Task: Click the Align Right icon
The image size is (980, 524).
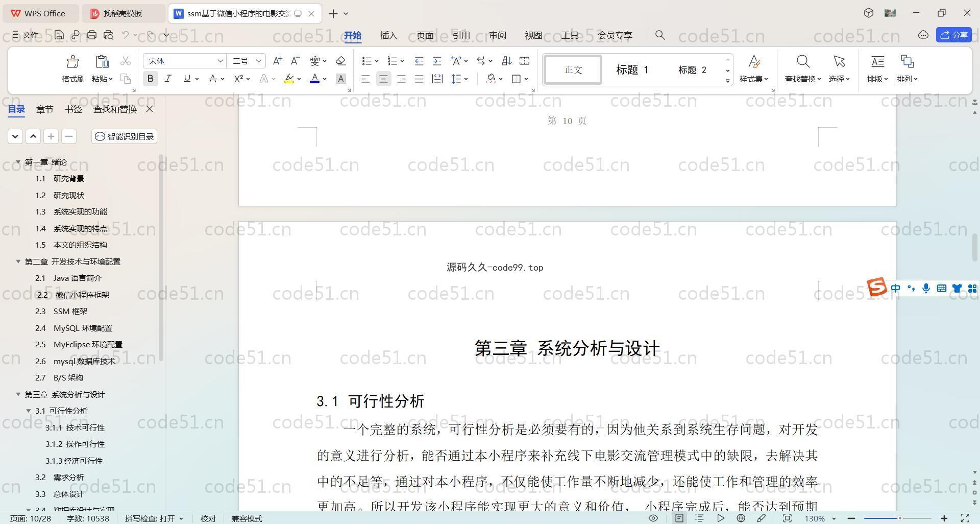Action: 401,79
